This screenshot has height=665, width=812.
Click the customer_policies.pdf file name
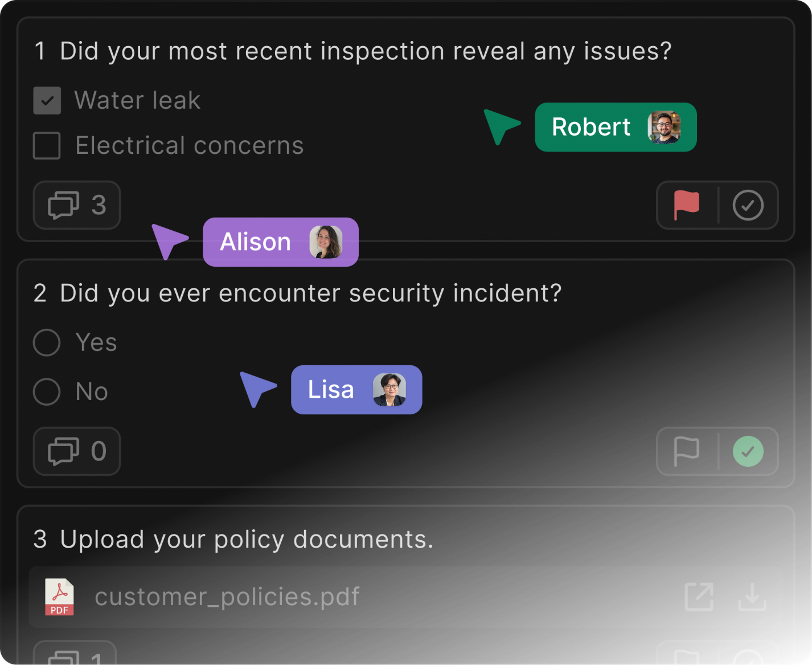[227, 597]
